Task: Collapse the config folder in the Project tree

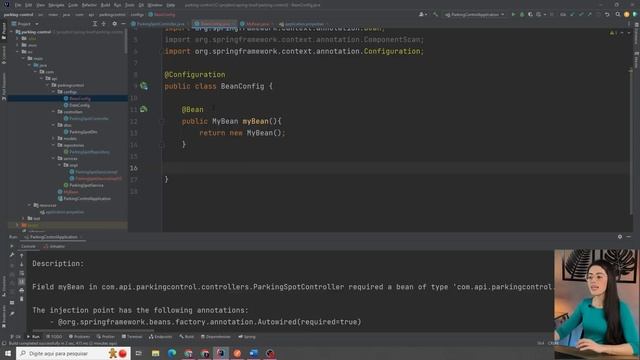Action: 53,92
